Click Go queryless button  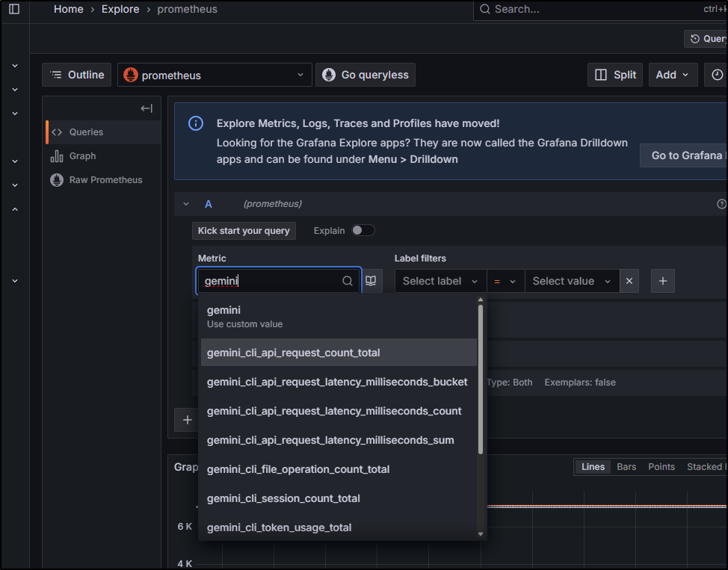[365, 75]
